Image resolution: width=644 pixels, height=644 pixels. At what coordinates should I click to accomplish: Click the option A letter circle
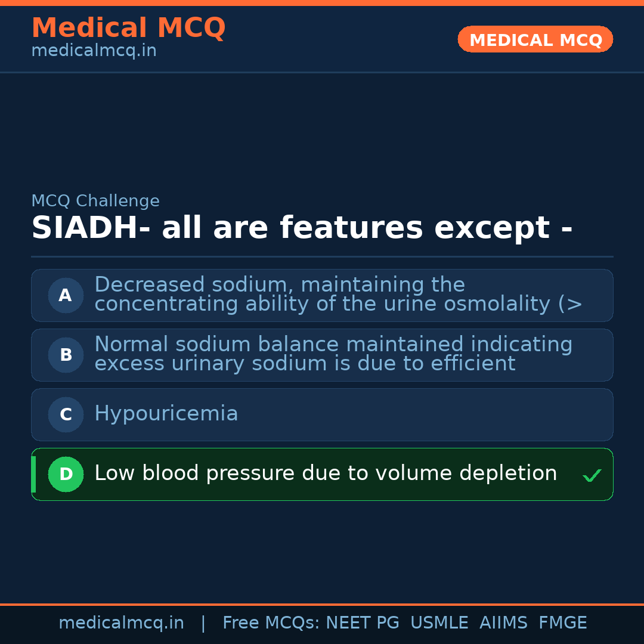[66, 295]
